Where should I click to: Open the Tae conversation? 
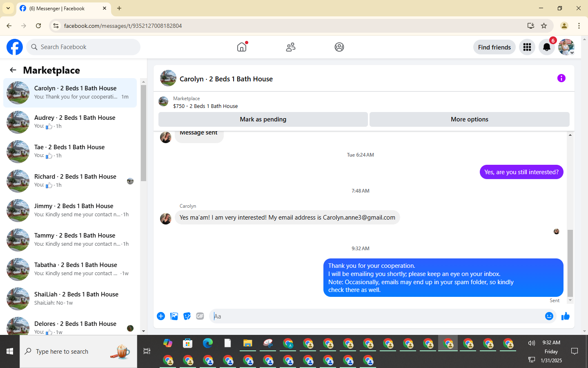pyautogui.click(x=70, y=151)
